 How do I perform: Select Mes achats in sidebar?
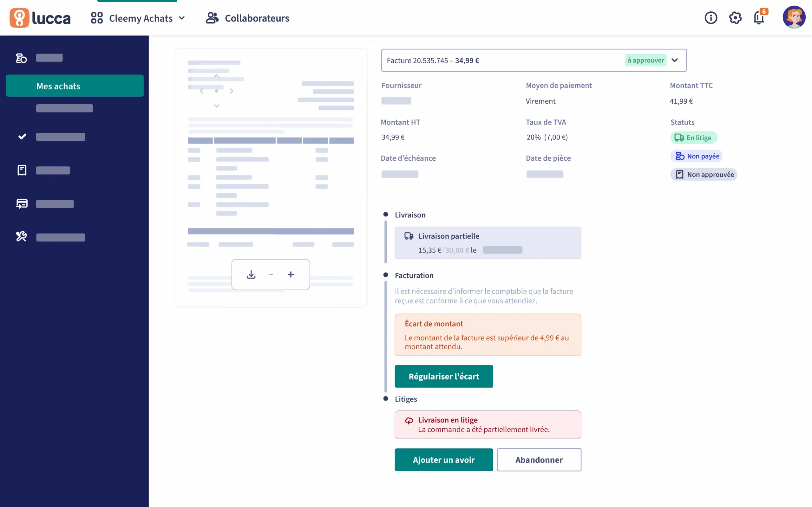pyautogui.click(x=75, y=86)
